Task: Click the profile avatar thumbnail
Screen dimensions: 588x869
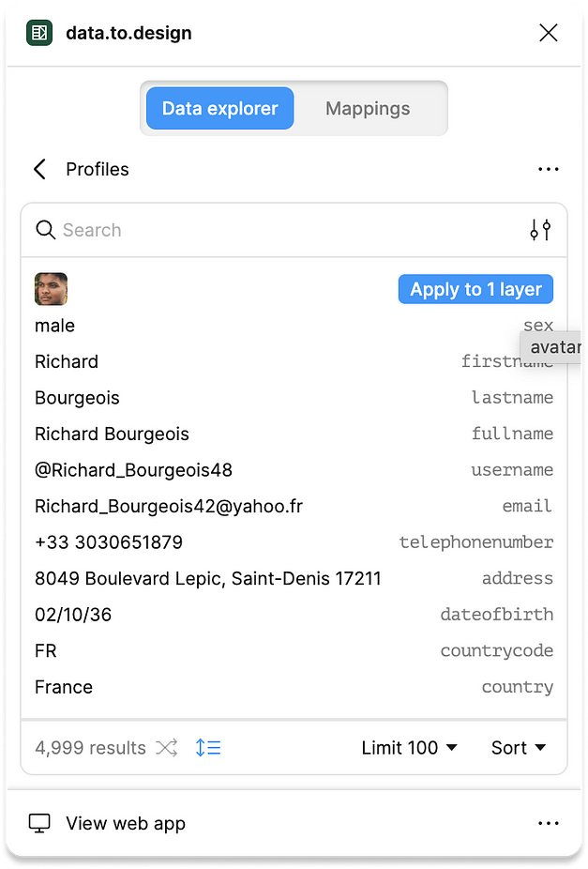Action: (x=51, y=289)
